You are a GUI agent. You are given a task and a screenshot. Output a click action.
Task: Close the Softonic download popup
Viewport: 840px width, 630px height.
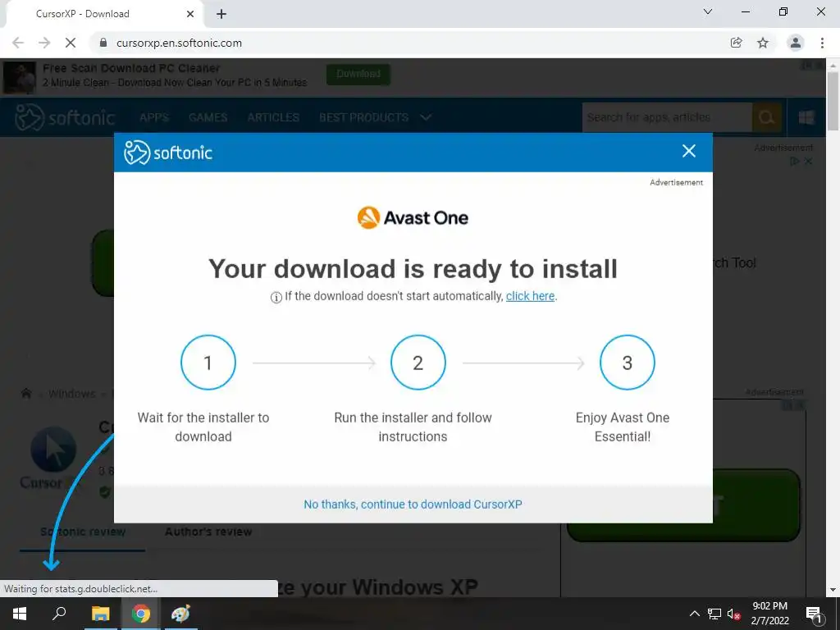[x=689, y=151]
